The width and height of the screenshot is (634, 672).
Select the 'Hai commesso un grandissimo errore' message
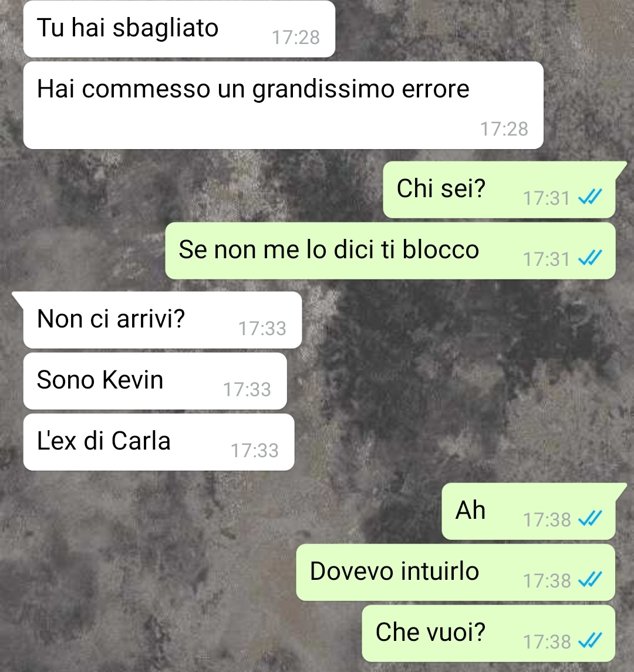pos(284,106)
